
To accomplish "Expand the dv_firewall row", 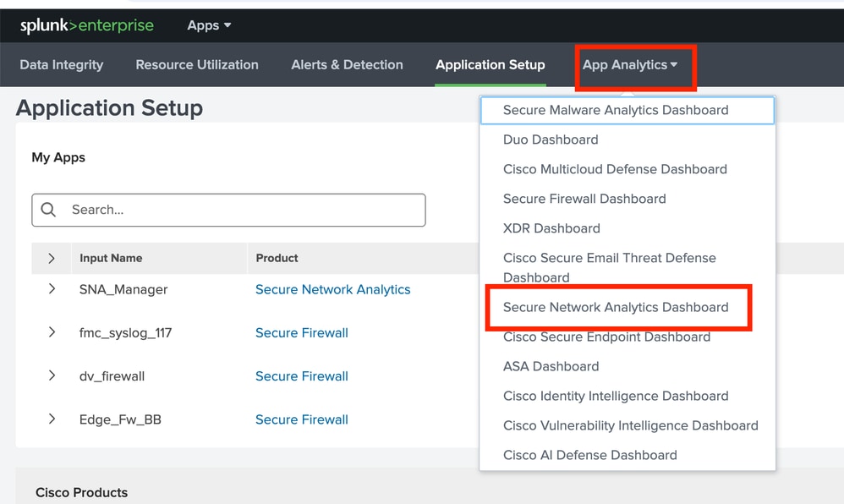I will coord(52,375).
